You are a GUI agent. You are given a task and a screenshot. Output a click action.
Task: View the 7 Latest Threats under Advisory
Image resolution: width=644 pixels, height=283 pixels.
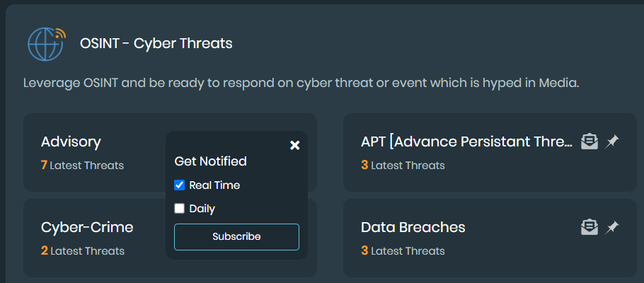click(83, 166)
